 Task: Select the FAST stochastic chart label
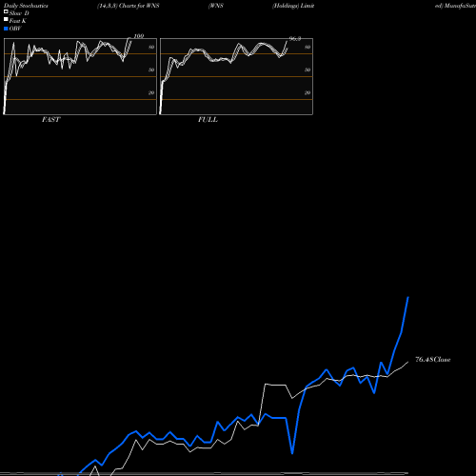coord(50,120)
